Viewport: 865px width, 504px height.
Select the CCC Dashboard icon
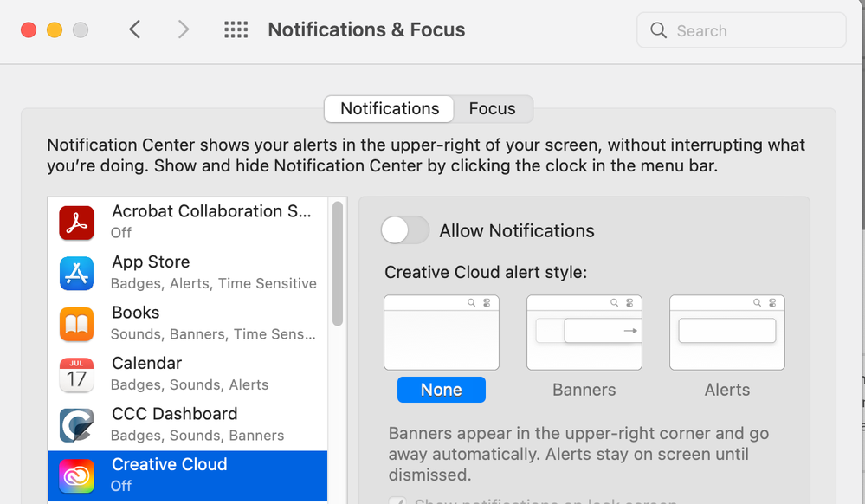click(77, 425)
